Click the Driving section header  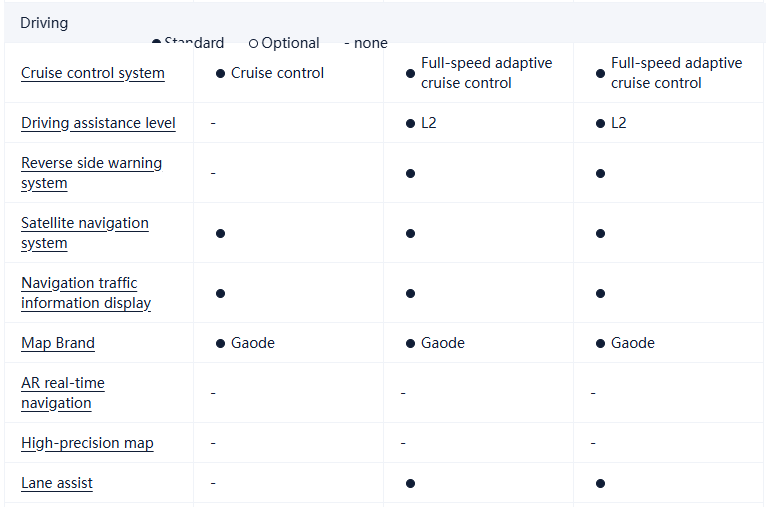(44, 22)
